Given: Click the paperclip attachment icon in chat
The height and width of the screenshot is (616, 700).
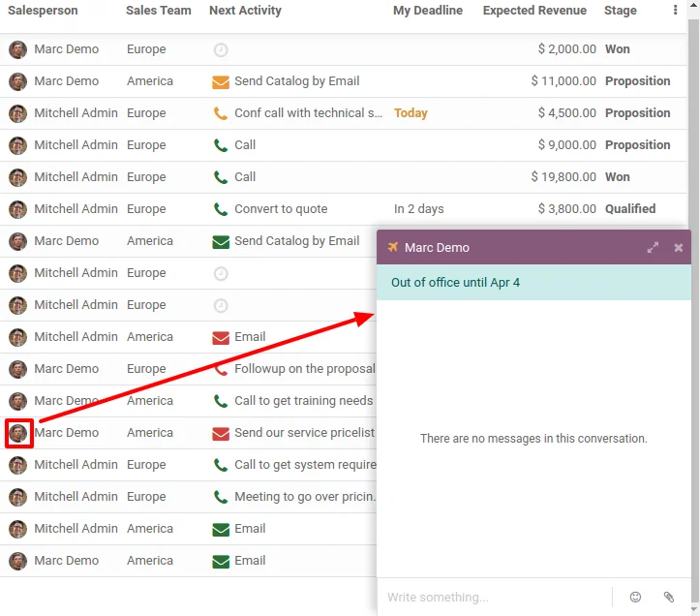Looking at the screenshot, I should (668, 597).
